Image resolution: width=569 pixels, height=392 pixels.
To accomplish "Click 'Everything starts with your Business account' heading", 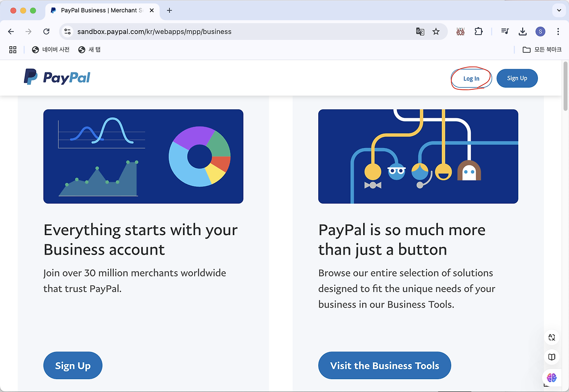I will click(140, 240).
